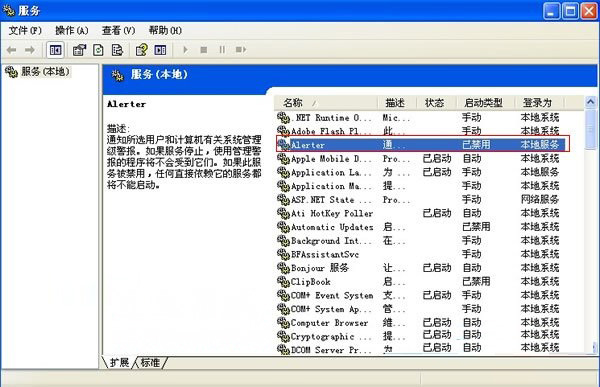The width and height of the screenshot is (600, 387).
Task: Select the COM+ Event System service icon
Action: [x=283, y=295]
